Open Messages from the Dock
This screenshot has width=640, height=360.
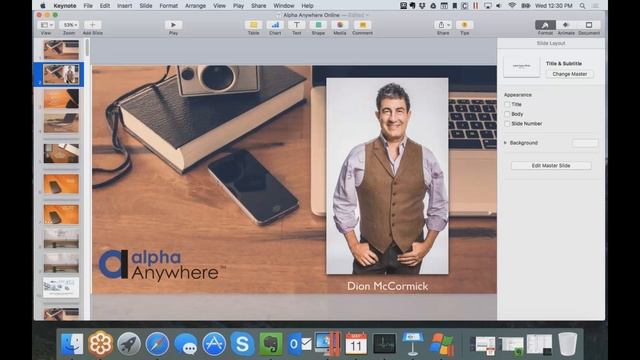pyautogui.click(x=186, y=344)
